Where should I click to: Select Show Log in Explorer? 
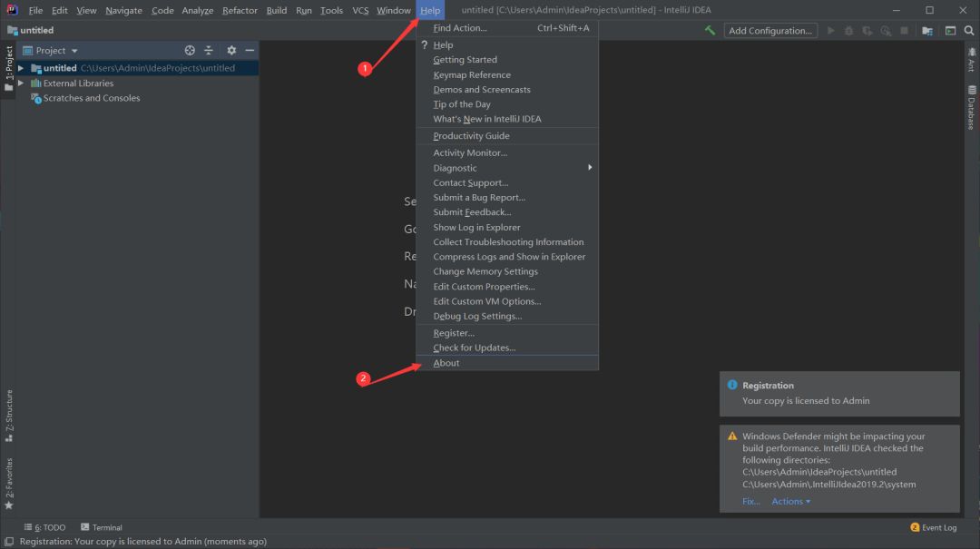coord(507,227)
